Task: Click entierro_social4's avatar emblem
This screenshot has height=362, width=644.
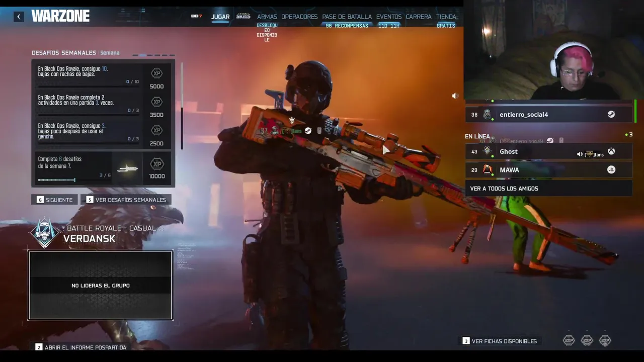Action: tap(487, 115)
